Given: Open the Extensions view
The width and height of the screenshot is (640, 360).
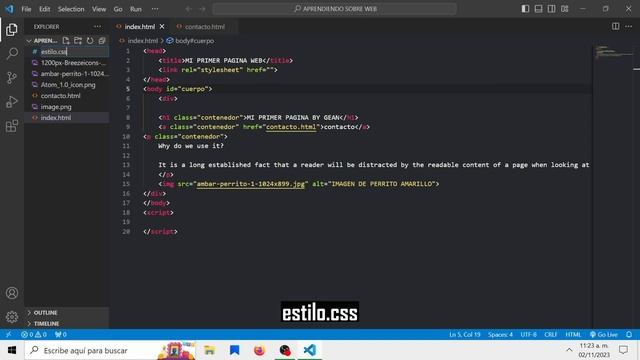Looking at the screenshot, I should (x=12, y=126).
